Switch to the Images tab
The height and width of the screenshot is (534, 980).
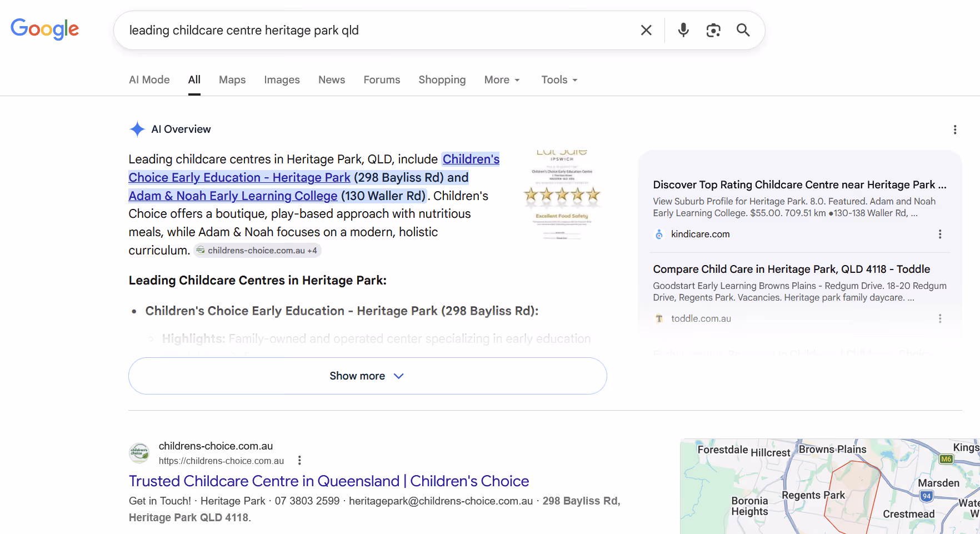(x=282, y=80)
